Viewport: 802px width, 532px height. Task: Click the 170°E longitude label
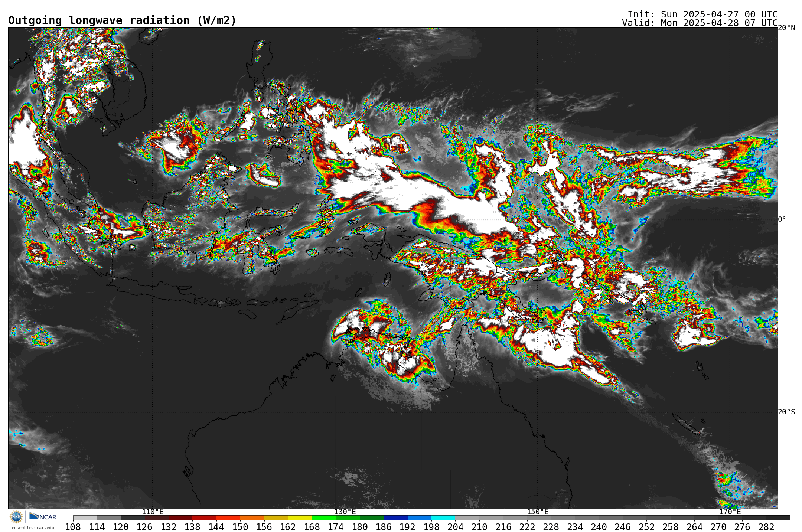point(730,512)
